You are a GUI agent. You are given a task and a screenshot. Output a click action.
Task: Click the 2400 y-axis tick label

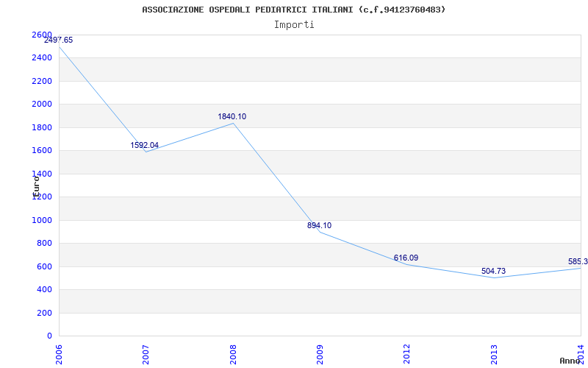click(42, 58)
